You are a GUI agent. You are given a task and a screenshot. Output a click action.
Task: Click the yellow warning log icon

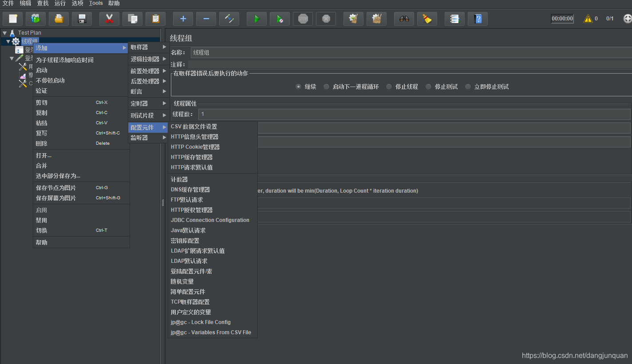[588, 19]
